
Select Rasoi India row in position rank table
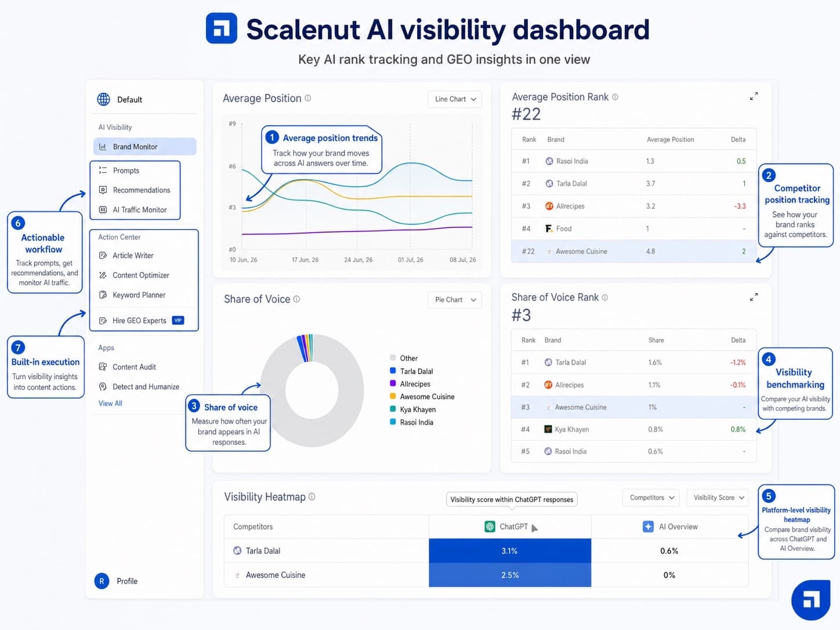(x=633, y=161)
